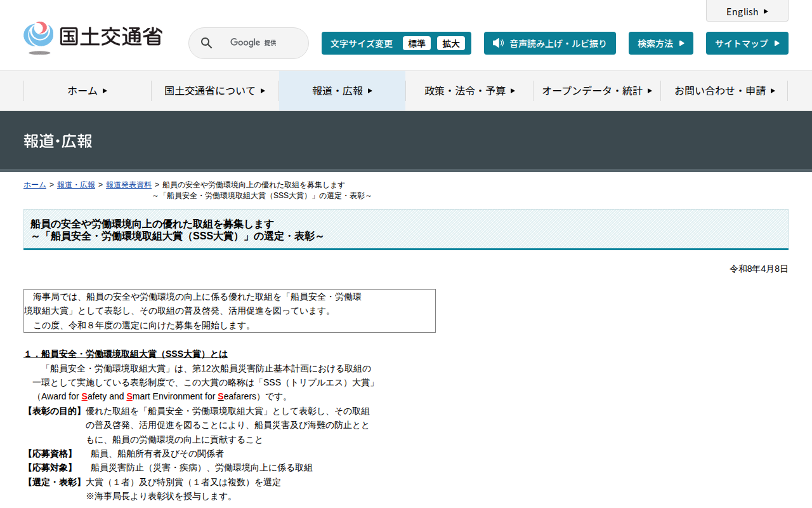Click the ホーム breadcrumb link
This screenshot has width=812, height=508.
coord(35,185)
